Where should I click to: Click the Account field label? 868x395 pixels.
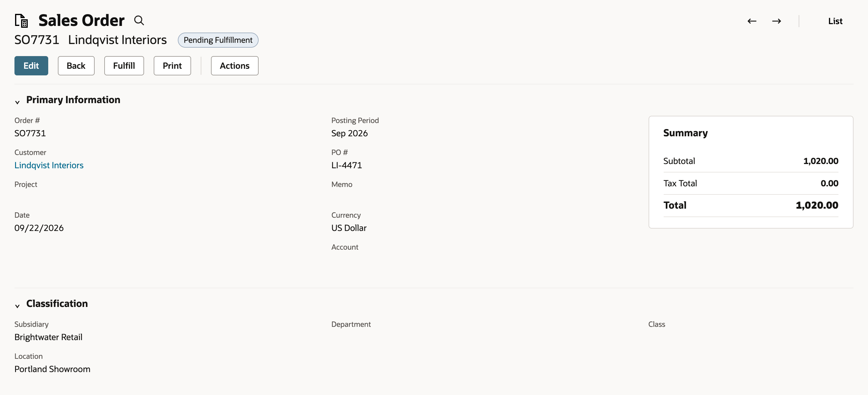pyautogui.click(x=345, y=247)
